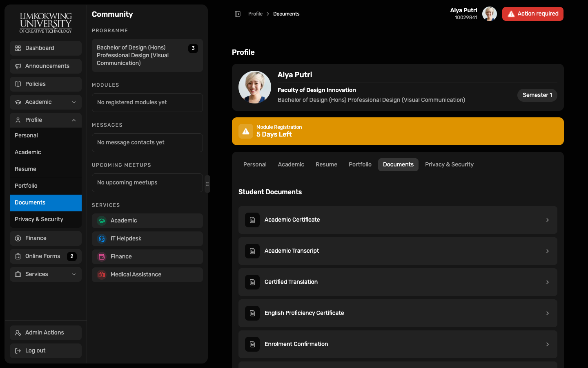Image resolution: width=588 pixels, height=368 pixels.
Task: Click the large Alya Putri profile photo
Action: pos(255,87)
